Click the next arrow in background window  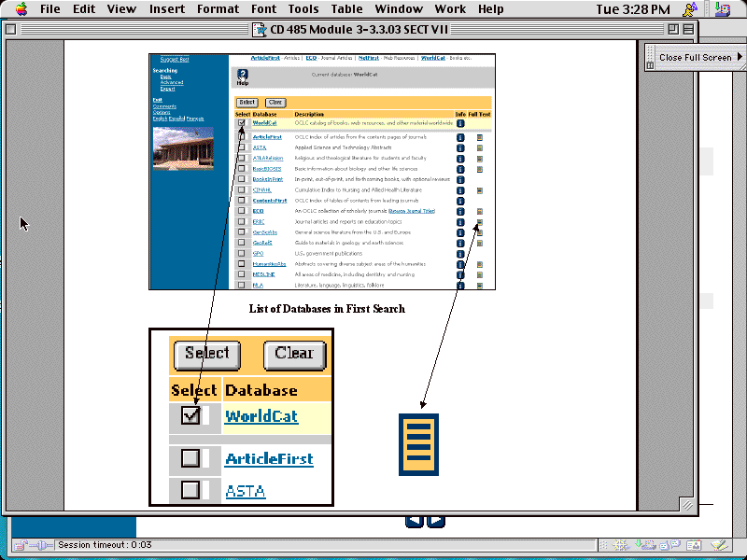pyautogui.click(x=436, y=522)
